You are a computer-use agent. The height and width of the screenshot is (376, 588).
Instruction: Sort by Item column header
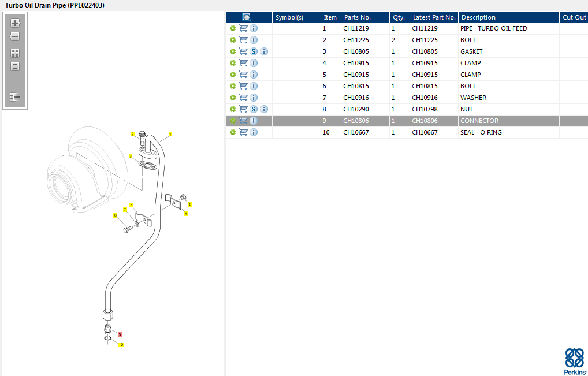click(x=331, y=17)
